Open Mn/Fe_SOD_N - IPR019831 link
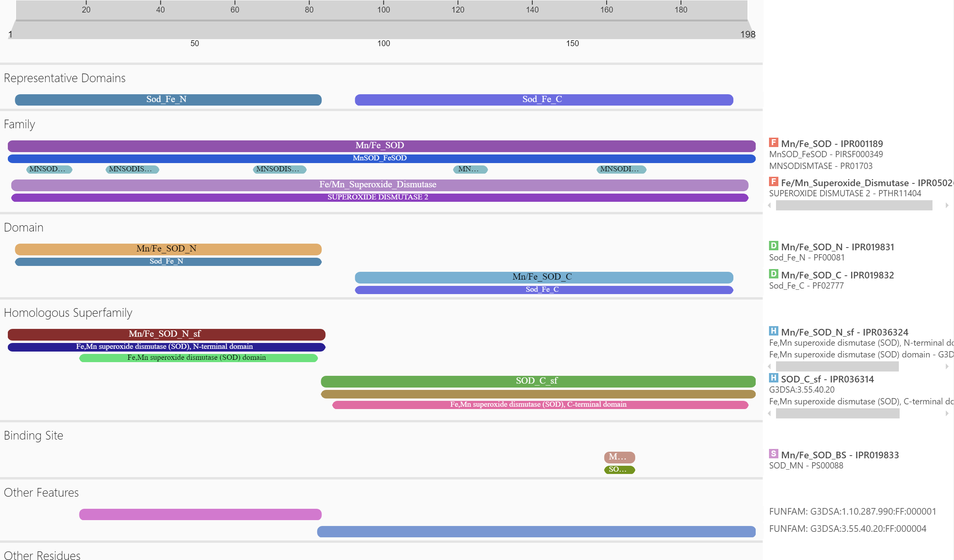The image size is (954, 560). coord(837,247)
